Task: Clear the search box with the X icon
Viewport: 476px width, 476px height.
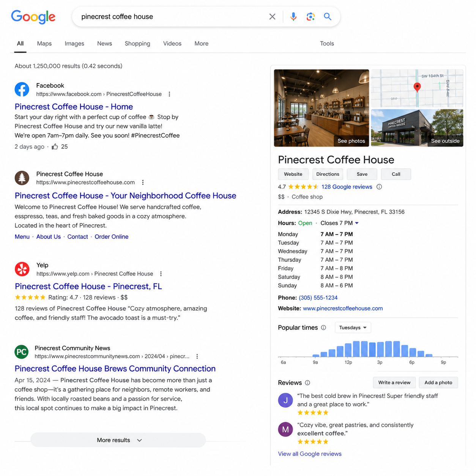Action: [x=272, y=17]
